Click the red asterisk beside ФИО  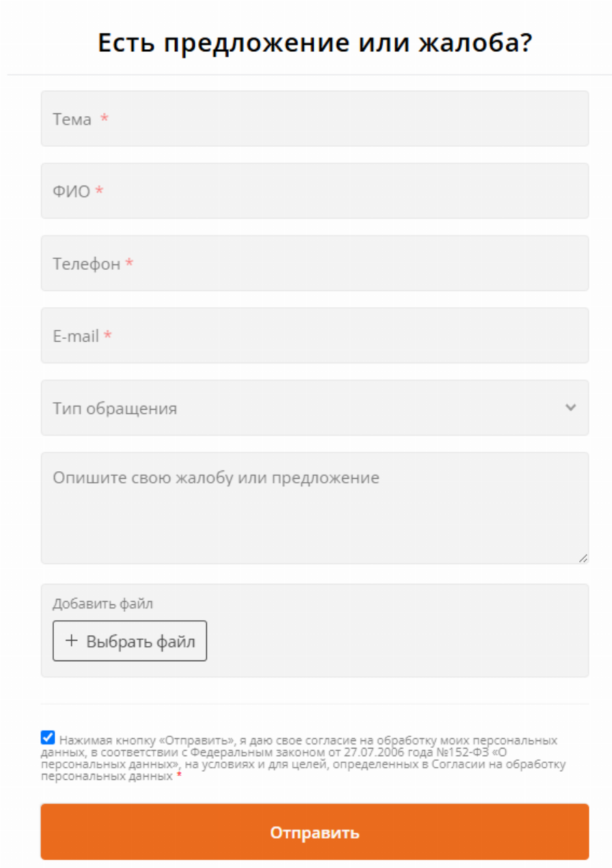tap(100, 191)
